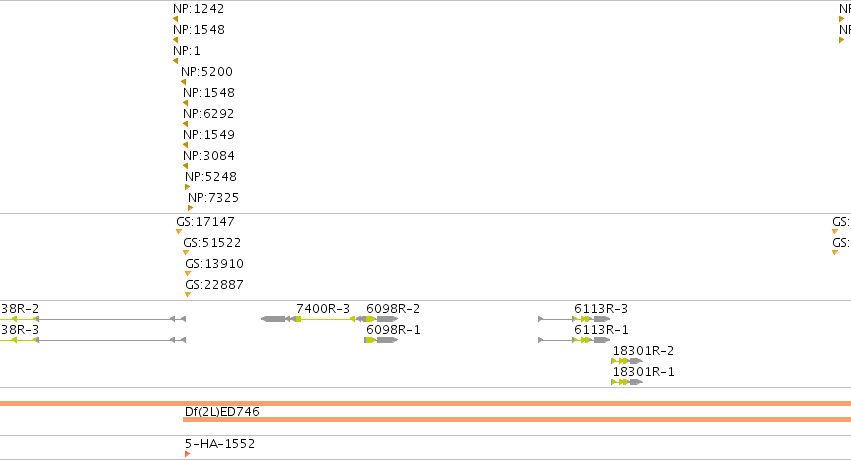
Task: Select the GS:13910 feature label
Action: [214, 264]
